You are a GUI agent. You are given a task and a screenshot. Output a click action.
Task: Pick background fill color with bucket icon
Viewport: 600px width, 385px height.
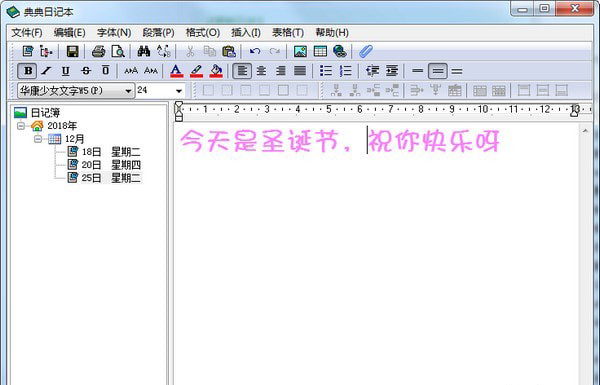point(216,71)
